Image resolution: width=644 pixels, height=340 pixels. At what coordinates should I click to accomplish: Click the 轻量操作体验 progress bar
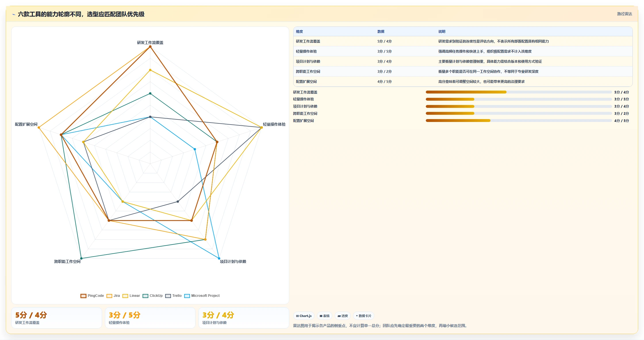point(519,99)
